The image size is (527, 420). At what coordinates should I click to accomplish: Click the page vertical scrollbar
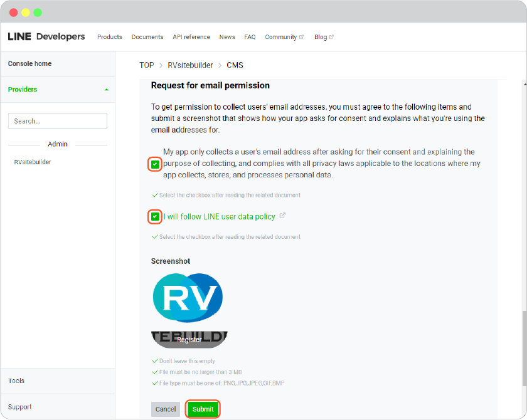(524, 349)
